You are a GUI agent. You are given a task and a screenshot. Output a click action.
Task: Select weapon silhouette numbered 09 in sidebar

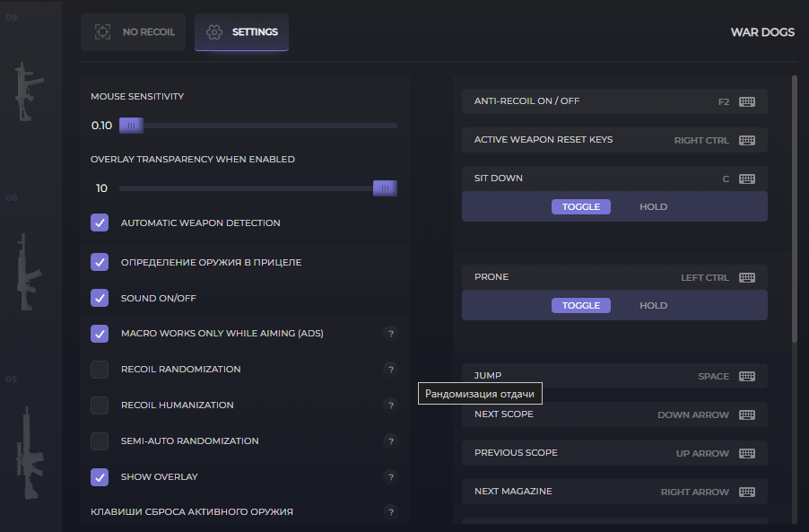(29, 92)
